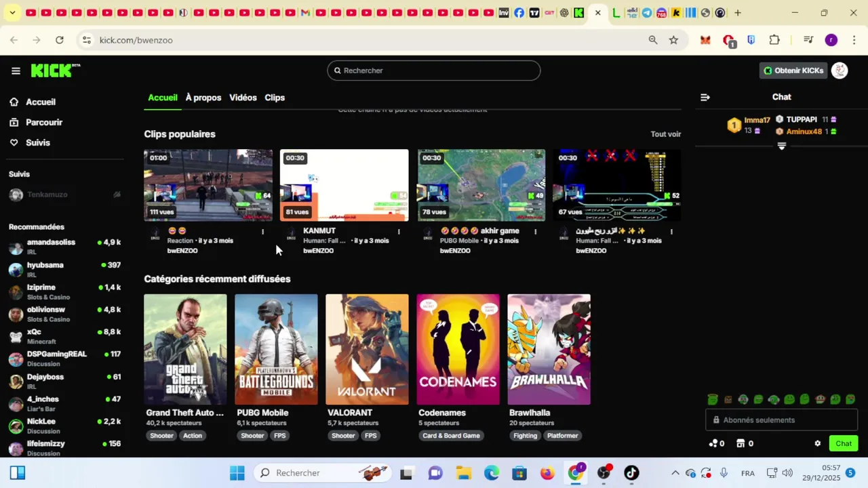Switch to the À propos tab
The width and height of the screenshot is (868, 488).
pos(203,98)
